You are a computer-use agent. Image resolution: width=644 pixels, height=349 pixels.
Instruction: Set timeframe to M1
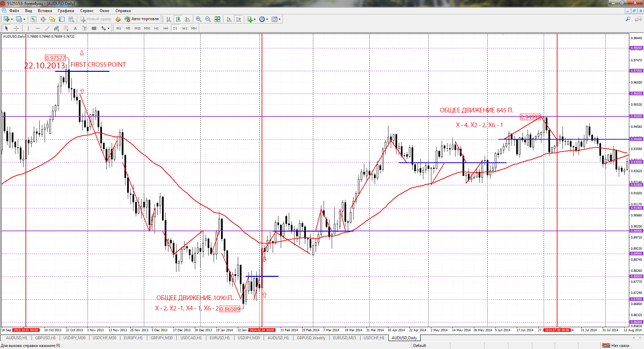click(119, 29)
